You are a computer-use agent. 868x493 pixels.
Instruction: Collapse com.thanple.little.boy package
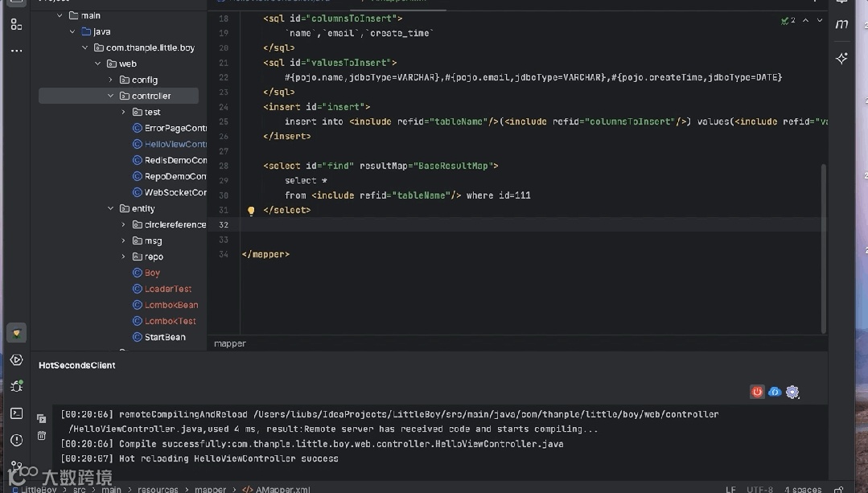pos(84,47)
